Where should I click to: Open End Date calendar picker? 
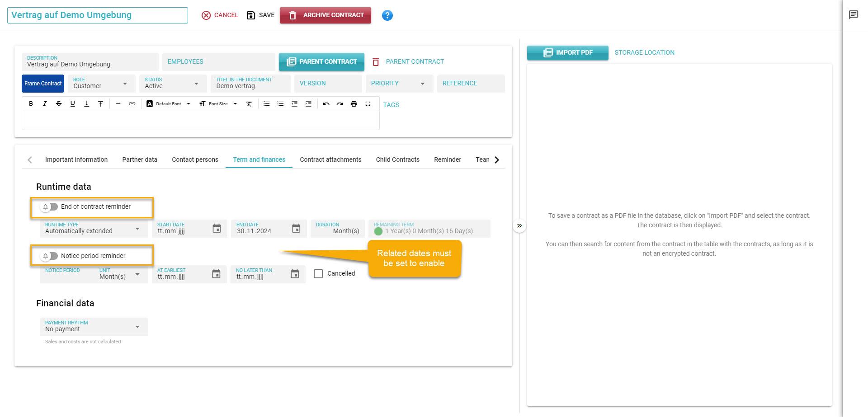(x=296, y=229)
